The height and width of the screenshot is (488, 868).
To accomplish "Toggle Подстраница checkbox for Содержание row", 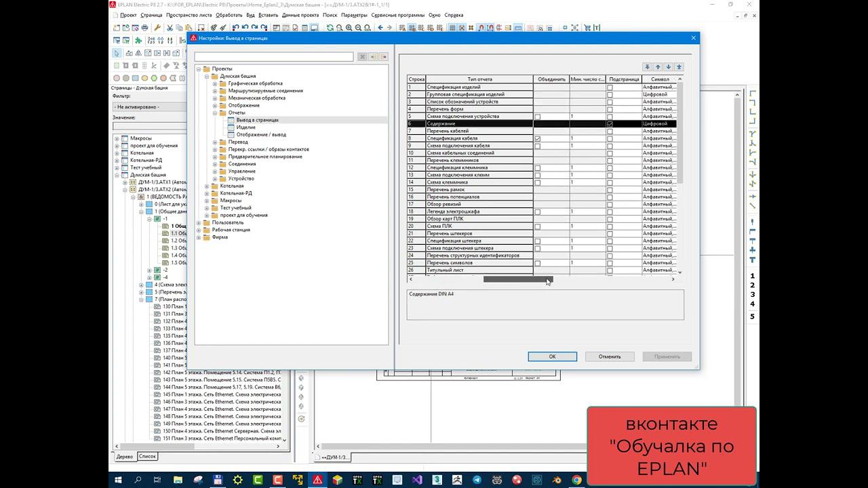I will click(610, 124).
